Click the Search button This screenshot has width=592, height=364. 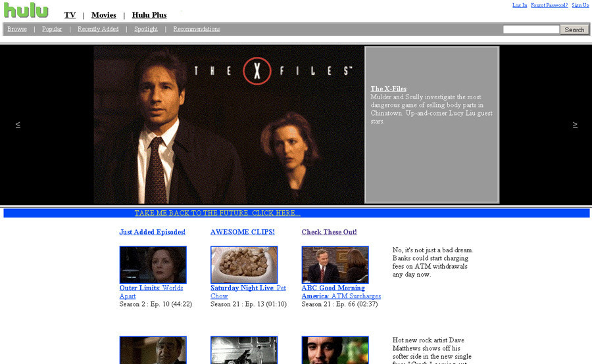[x=574, y=30]
